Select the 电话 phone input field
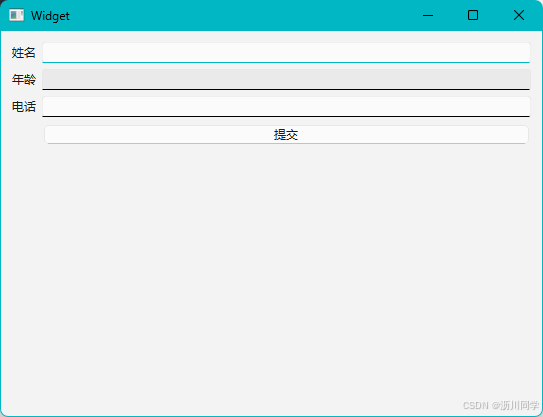Image resolution: width=543 pixels, height=417 pixels. (x=286, y=107)
